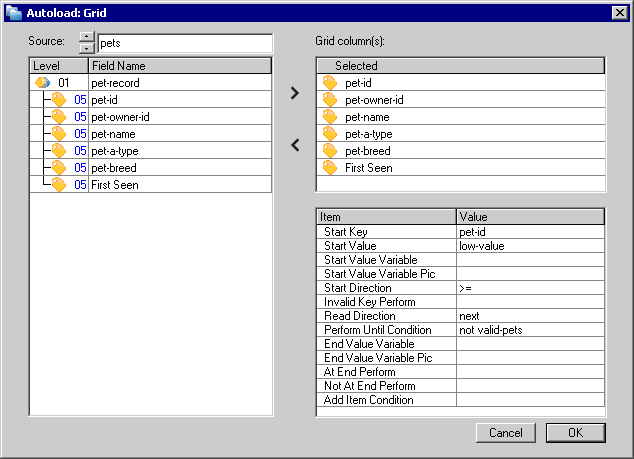Step Source up with the spinner arrow
Screen dimensions: 634x459
point(87,37)
